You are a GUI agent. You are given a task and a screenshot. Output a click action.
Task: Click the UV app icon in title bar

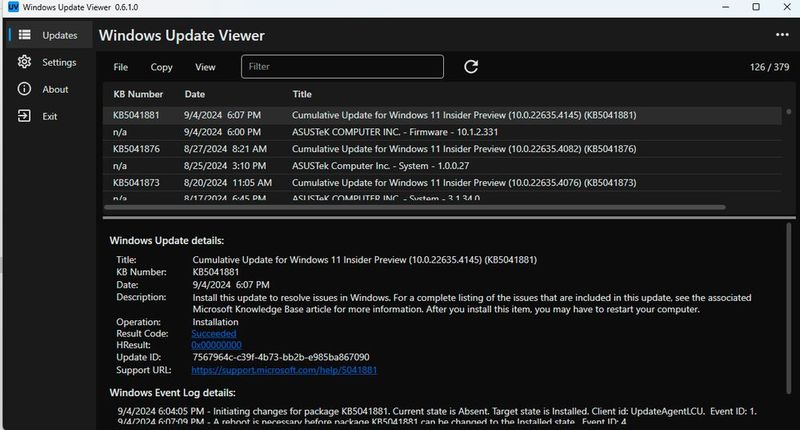tap(13, 7)
